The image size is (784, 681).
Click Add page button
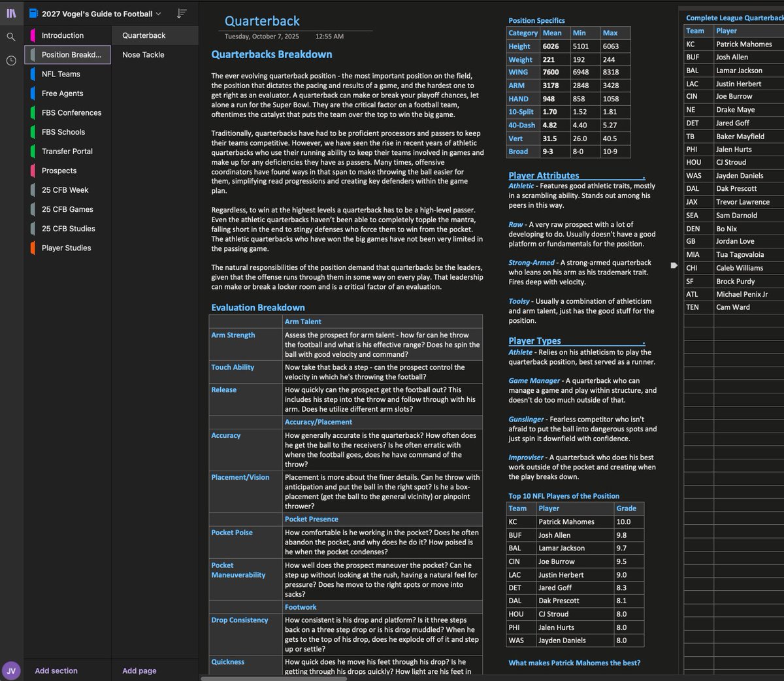(139, 671)
